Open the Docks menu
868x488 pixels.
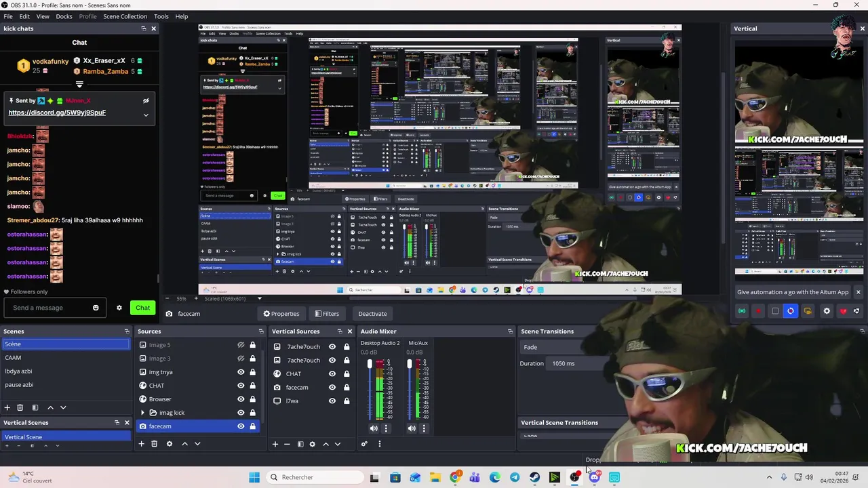click(x=64, y=16)
